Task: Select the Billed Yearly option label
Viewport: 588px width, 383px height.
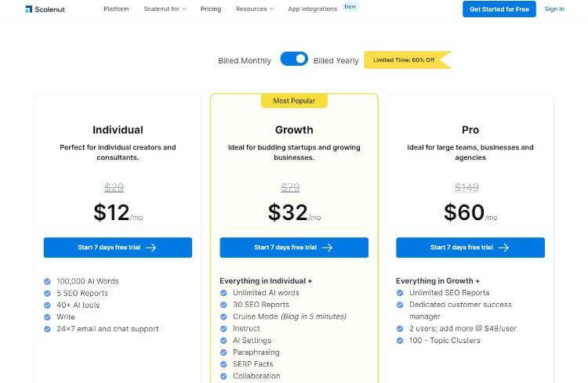Action: click(336, 60)
